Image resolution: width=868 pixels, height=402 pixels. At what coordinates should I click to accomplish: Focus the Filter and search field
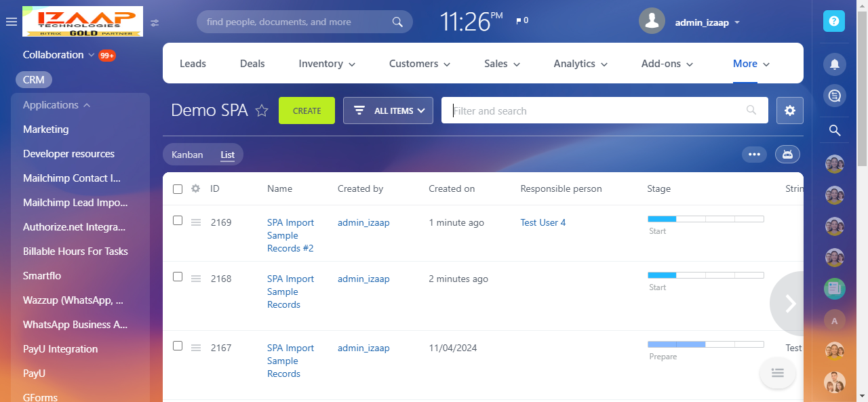[597, 110]
